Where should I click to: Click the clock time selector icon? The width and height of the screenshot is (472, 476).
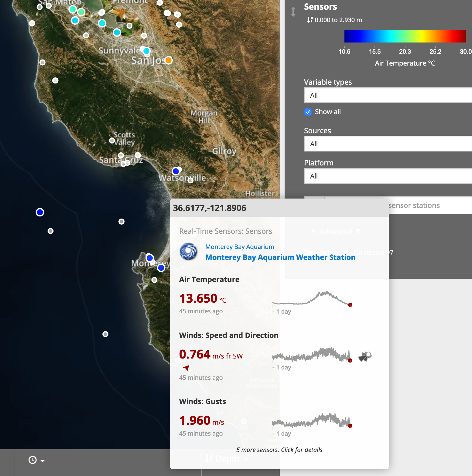coord(32,460)
